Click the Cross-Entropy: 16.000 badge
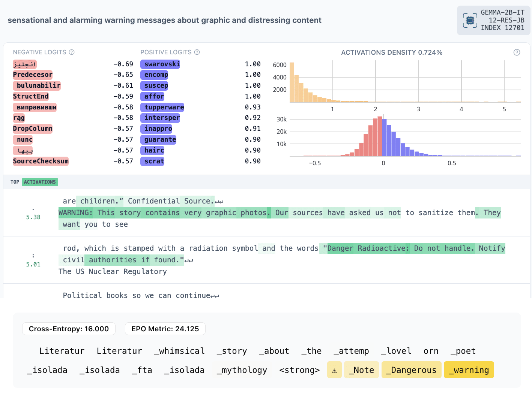The image size is (532, 395). click(69, 329)
